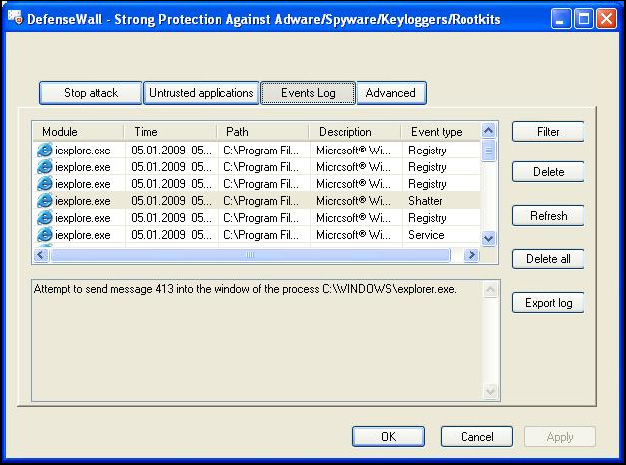Confirm with the OK button
The height and width of the screenshot is (465, 626).
388,437
